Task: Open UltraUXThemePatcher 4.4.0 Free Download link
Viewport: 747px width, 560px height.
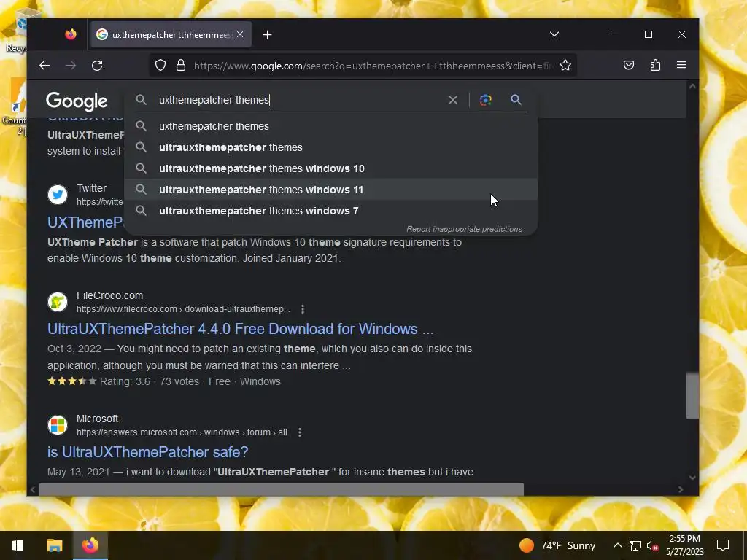Action: pyautogui.click(x=241, y=329)
